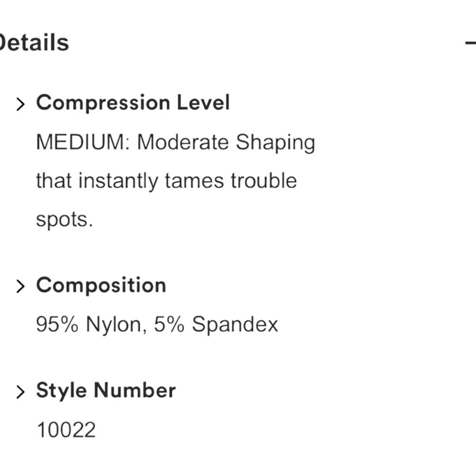Click the Compression Level heading
This screenshot has width=476, height=476.
point(133,103)
